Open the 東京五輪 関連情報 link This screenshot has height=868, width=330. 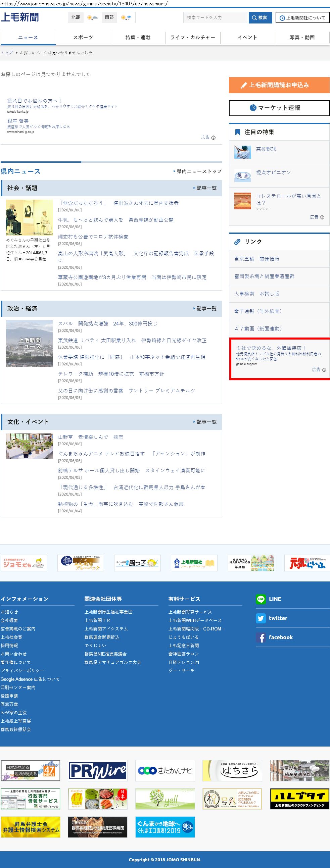click(256, 259)
